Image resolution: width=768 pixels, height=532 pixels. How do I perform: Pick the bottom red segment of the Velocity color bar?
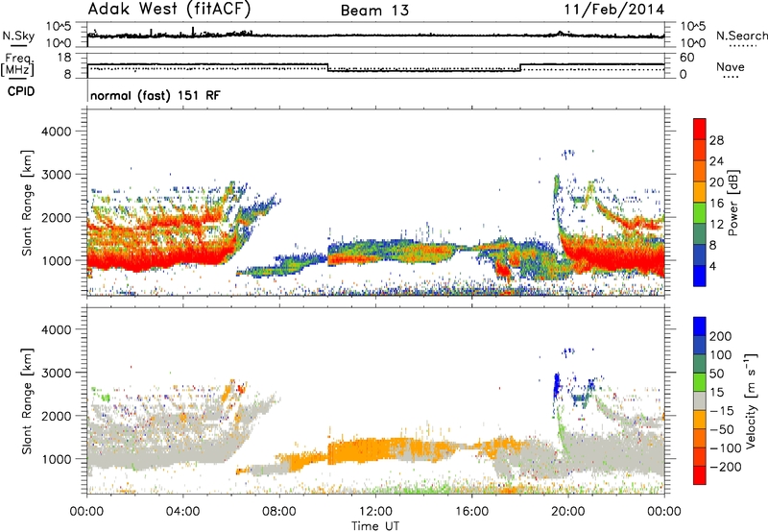[x=700, y=475]
